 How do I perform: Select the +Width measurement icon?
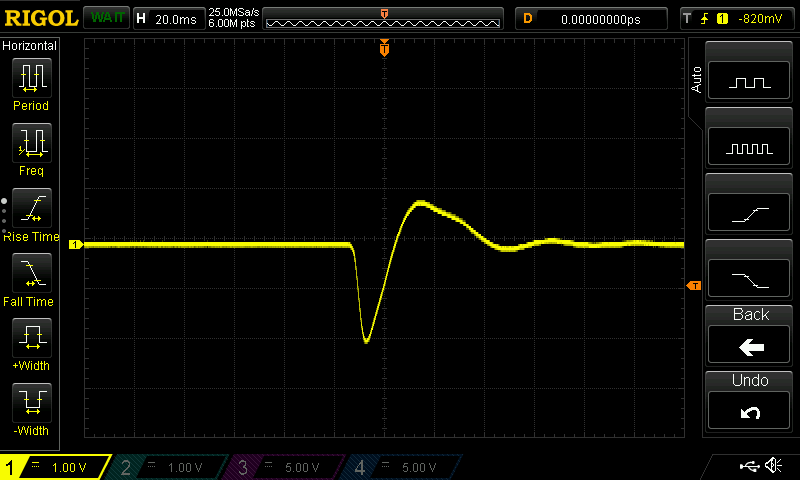pos(32,337)
